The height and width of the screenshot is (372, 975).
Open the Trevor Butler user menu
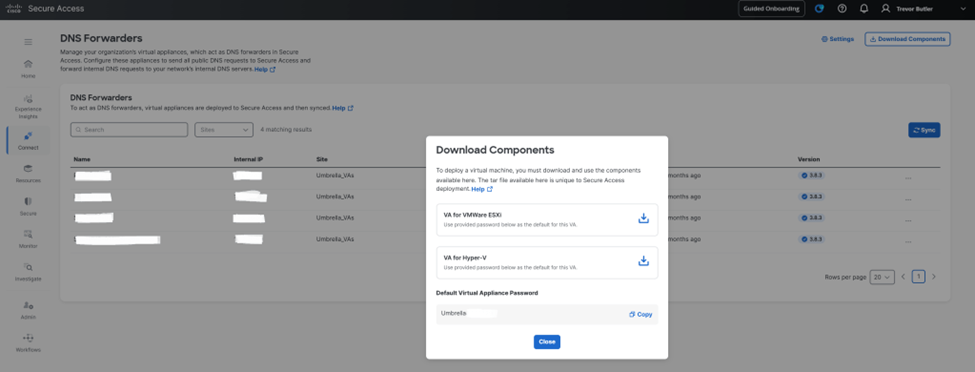click(923, 9)
